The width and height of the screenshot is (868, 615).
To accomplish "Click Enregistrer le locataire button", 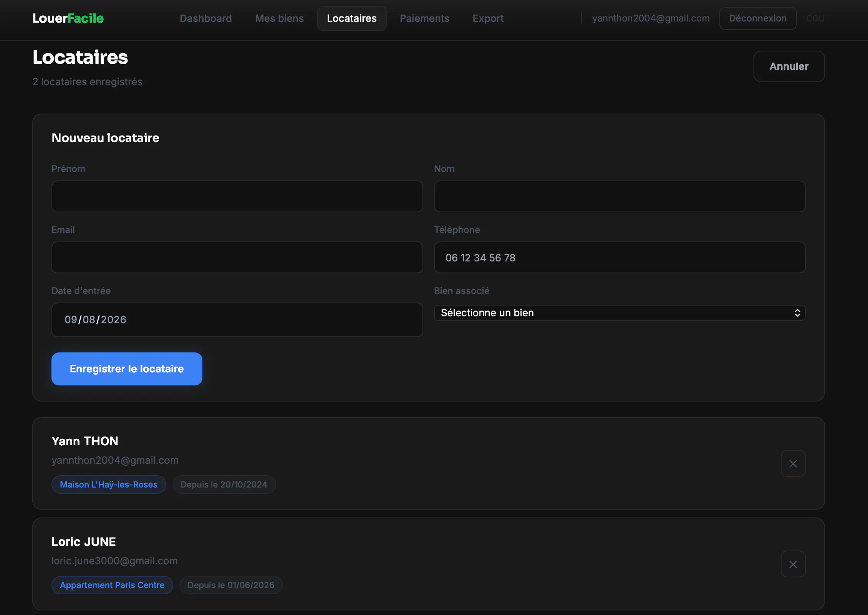I will tap(127, 369).
